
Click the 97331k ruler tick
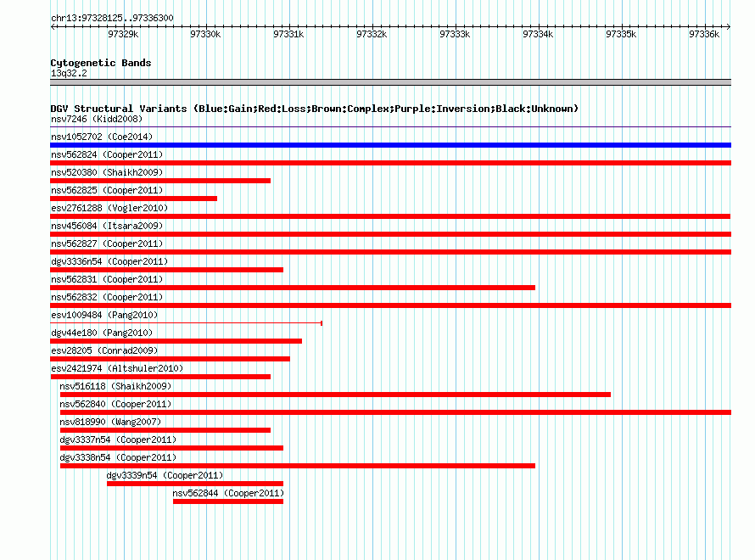tap(288, 34)
